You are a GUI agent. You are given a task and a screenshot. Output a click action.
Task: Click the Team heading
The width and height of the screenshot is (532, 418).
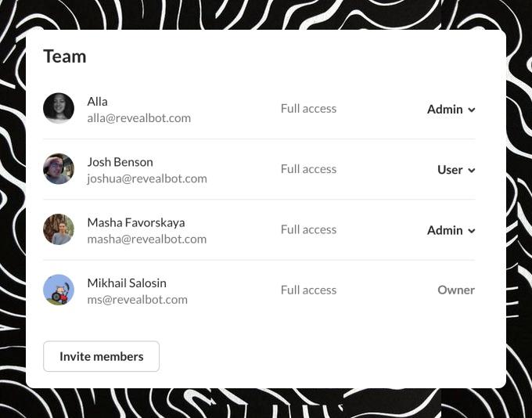click(x=65, y=56)
